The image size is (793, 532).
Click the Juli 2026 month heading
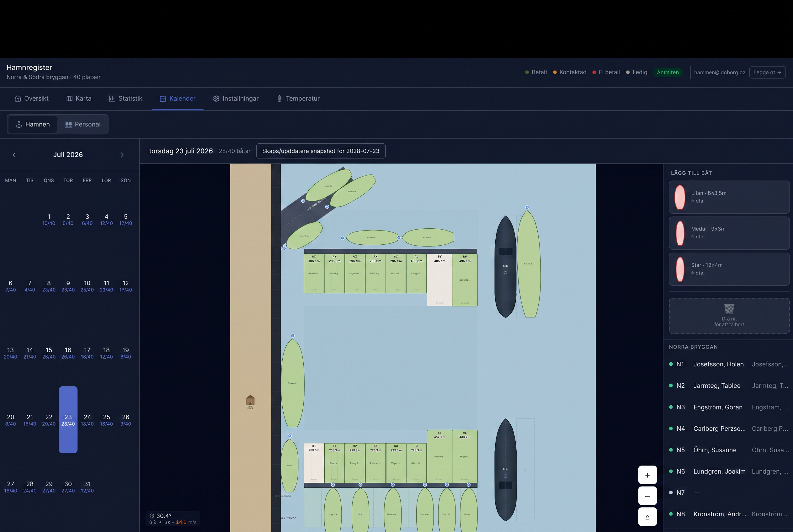tap(68, 155)
